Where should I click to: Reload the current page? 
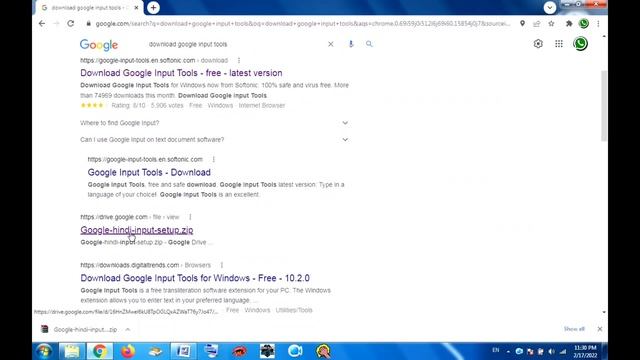point(71,24)
